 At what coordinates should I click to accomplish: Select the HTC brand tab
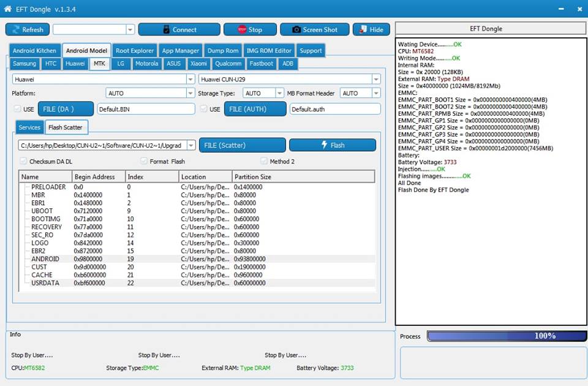[x=51, y=64]
